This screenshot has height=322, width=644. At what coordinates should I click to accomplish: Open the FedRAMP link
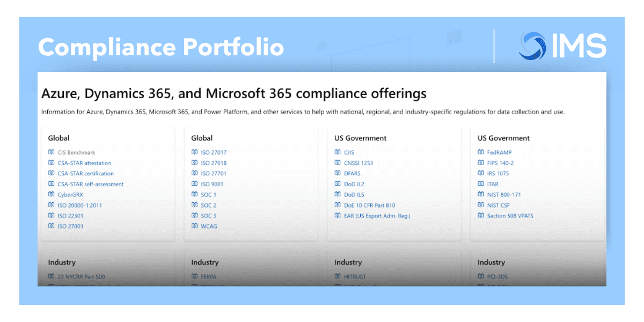point(500,152)
